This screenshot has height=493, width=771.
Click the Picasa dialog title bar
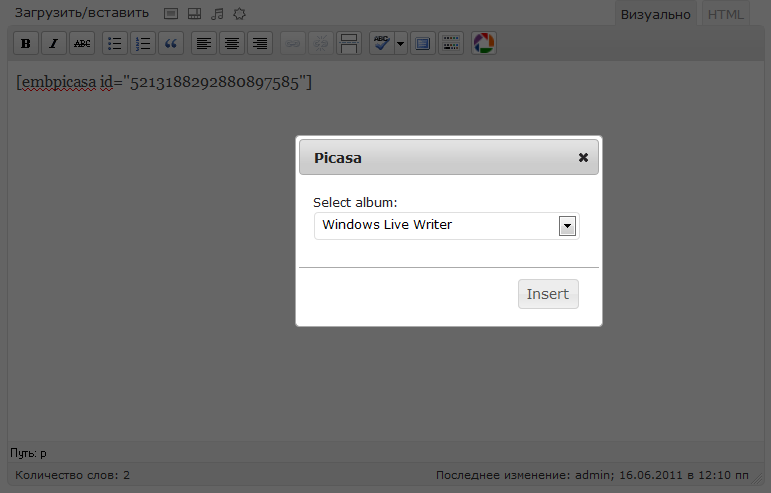tap(448, 157)
